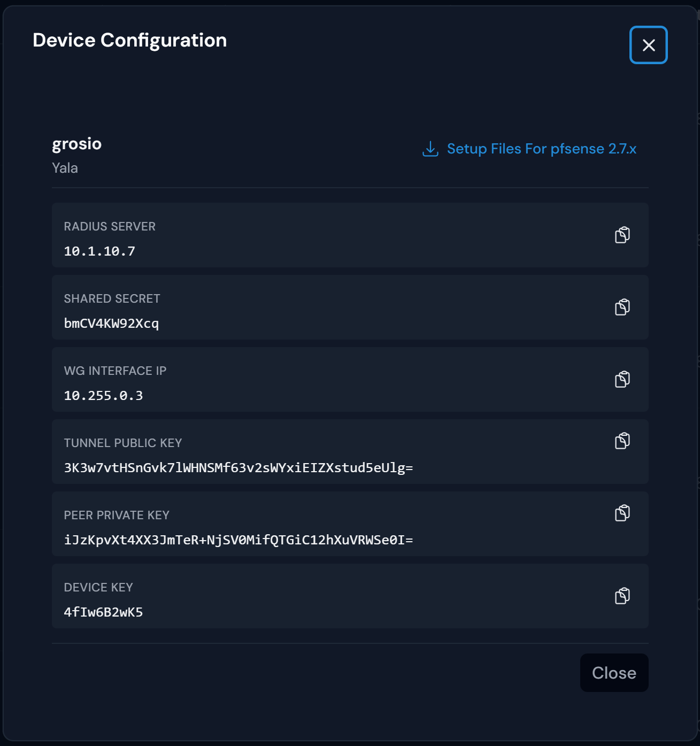This screenshot has height=746, width=700.
Task: Click the download icon next to setup files
Action: point(429,149)
